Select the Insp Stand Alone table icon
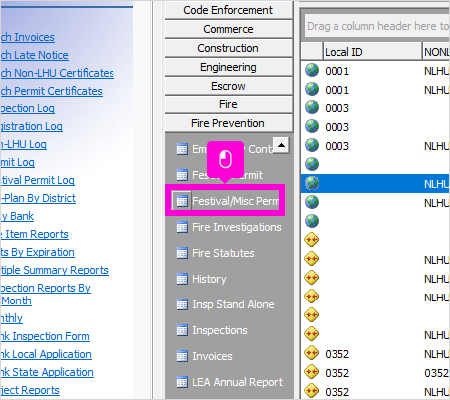Image resolution: width=450 pixels, height=400 pixels. click(x=182, y=304)
